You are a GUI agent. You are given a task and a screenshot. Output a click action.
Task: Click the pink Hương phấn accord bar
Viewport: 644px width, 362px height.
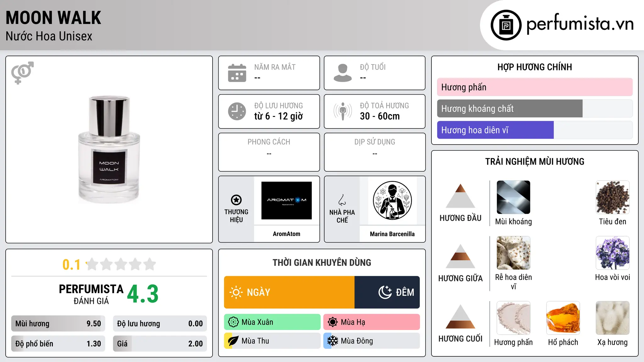point(535,87)
